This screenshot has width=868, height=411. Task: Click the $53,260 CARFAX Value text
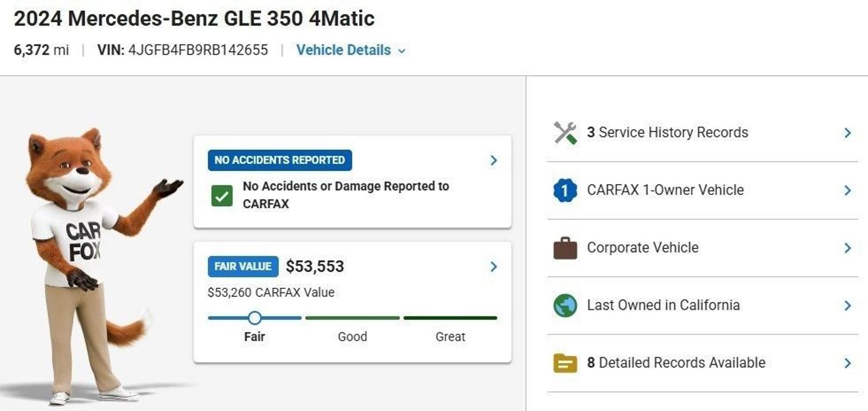click(271, 293)
